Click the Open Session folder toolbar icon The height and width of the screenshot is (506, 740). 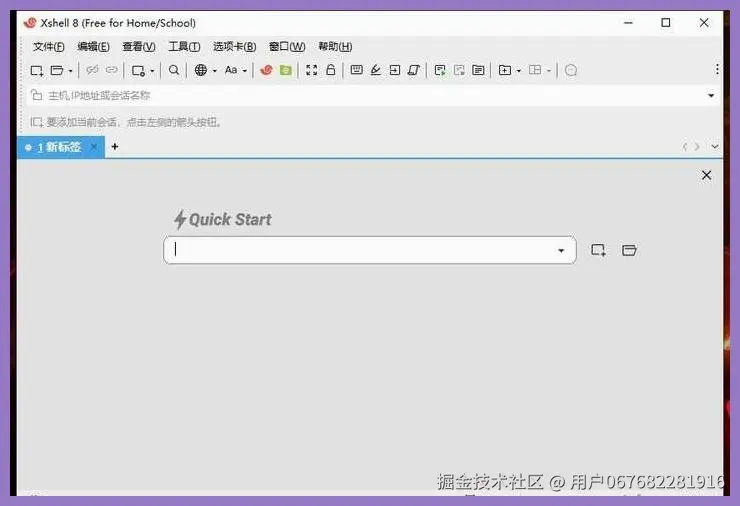pos(57,70)
